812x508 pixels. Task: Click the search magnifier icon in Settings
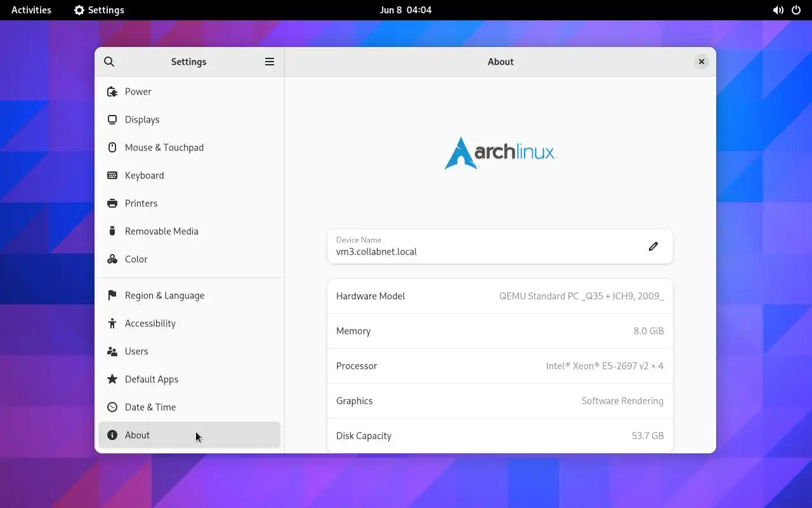pos(109,62)
